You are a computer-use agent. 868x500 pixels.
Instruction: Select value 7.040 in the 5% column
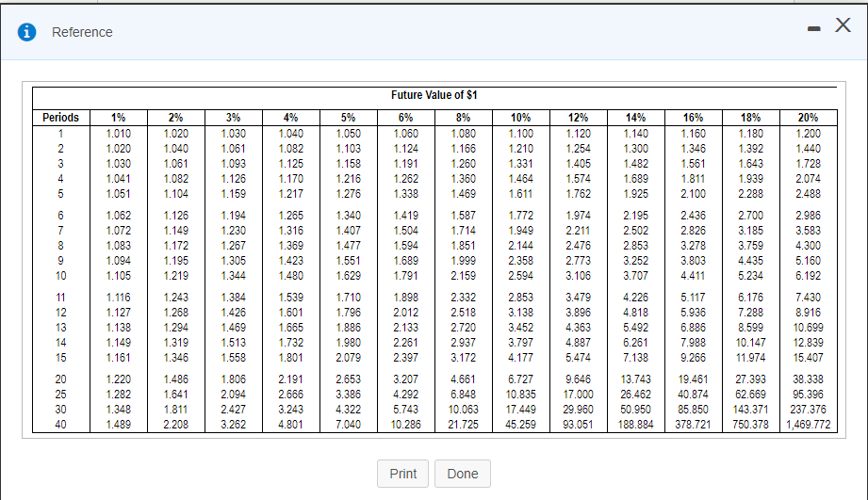point(348,425)
